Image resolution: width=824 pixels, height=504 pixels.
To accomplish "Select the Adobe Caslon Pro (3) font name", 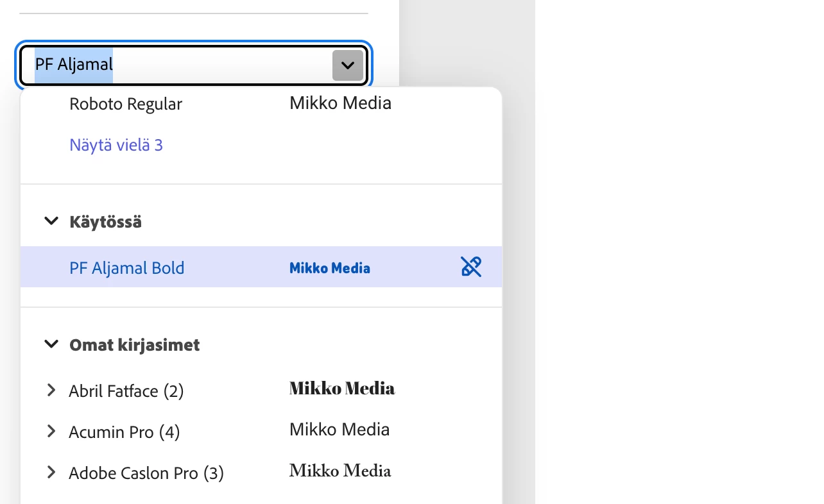I will (146, 473).
